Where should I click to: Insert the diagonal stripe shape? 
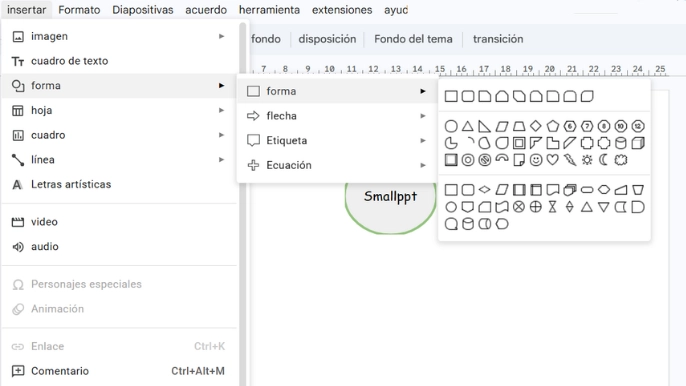click(x=570, y=143)
